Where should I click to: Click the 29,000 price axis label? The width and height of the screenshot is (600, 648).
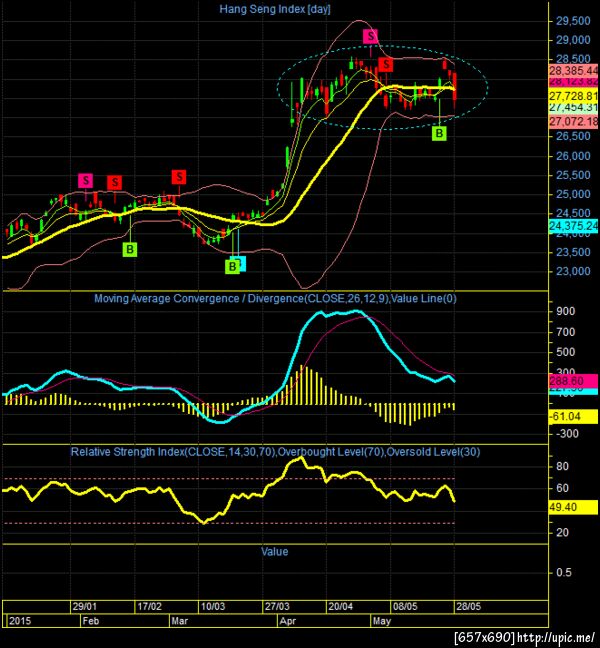pos(573,40)
